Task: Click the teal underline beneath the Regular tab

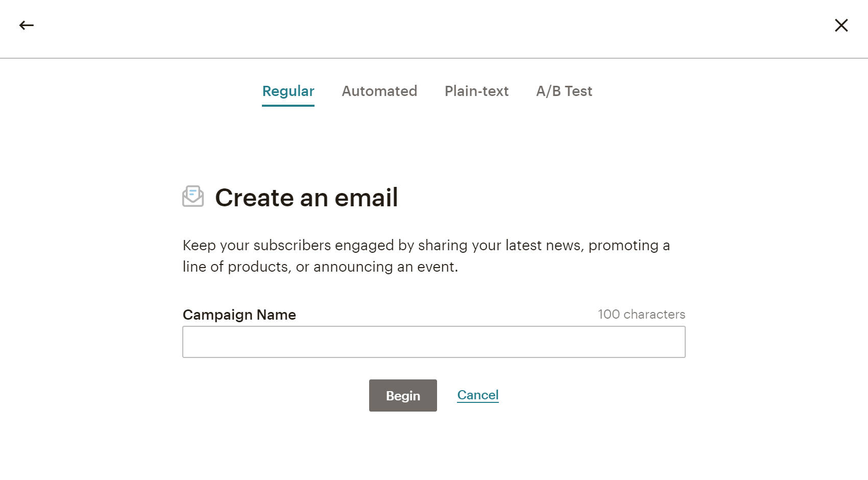Action: (288, 106)
